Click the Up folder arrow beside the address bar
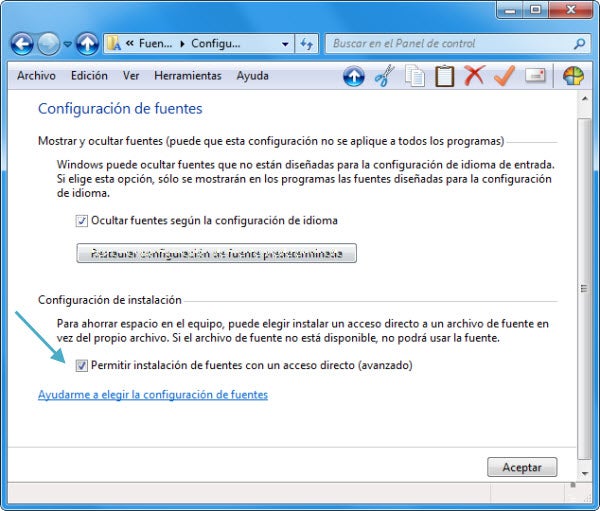Viewport: 600px width, 511px height. tap(87, 44)
